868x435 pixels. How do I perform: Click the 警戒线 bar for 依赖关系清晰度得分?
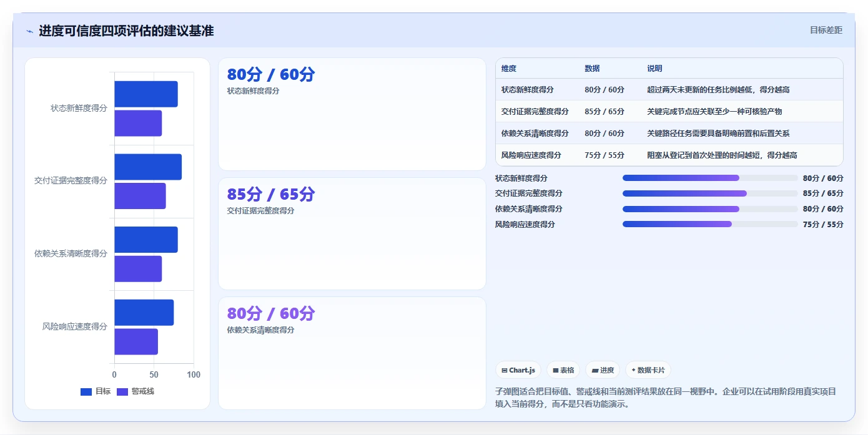[x=138, y=269]
